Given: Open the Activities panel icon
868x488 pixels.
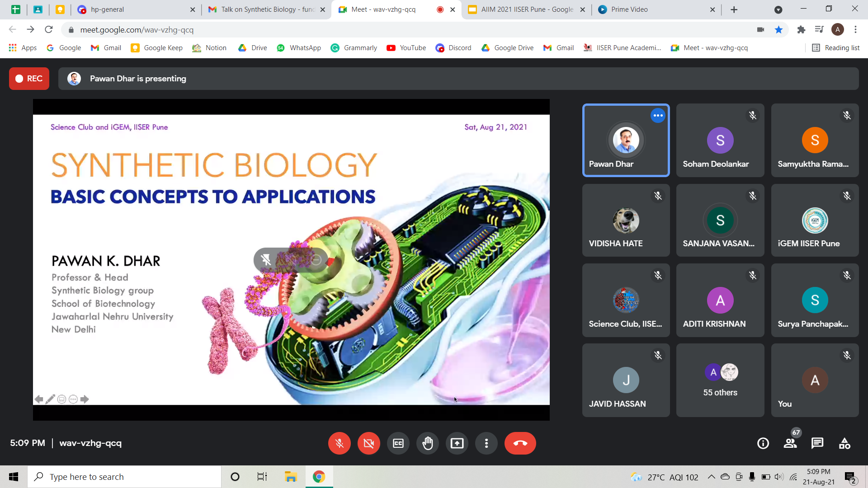Looking at the screenshot, I should point(844,443).
